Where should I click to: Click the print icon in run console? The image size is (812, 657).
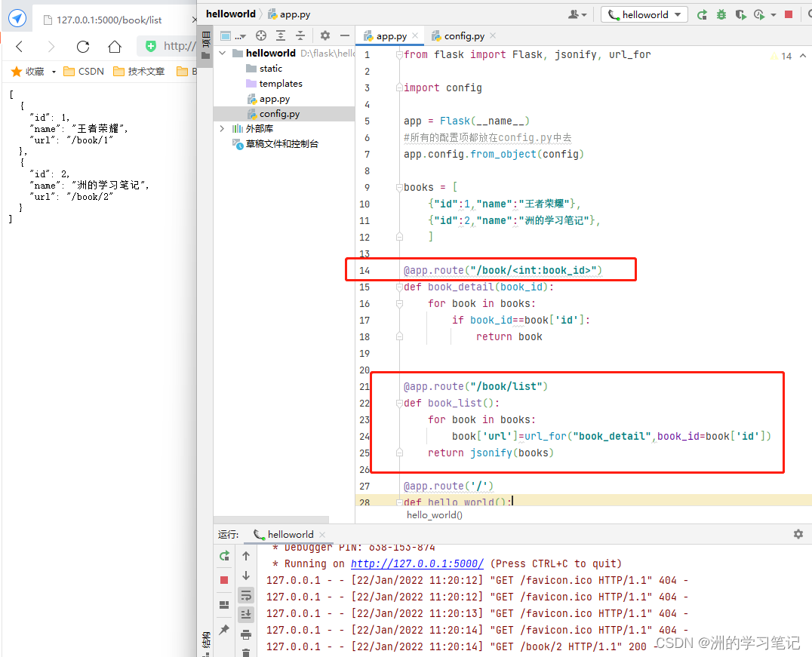pyautogui.click(x=246, y=634)
